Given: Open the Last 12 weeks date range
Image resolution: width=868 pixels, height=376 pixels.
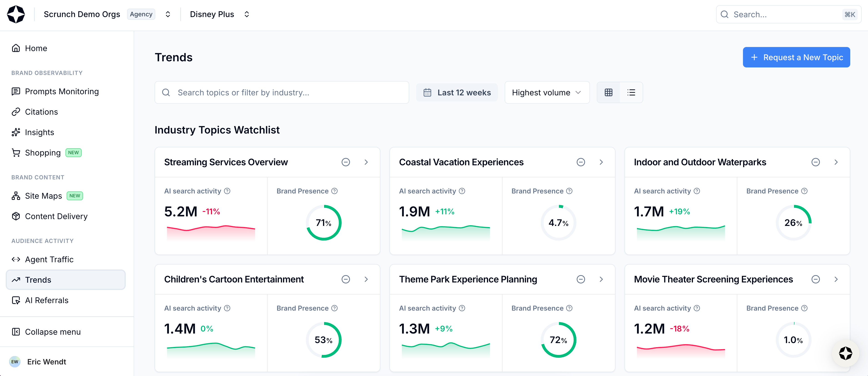Looking at the screenshot, I should (x=457, y=93).
